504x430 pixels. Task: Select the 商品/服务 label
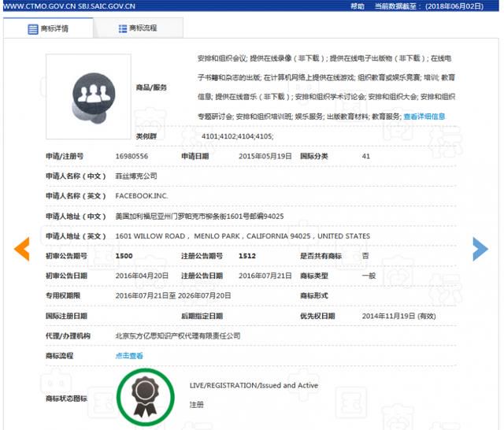click(151, 87)
